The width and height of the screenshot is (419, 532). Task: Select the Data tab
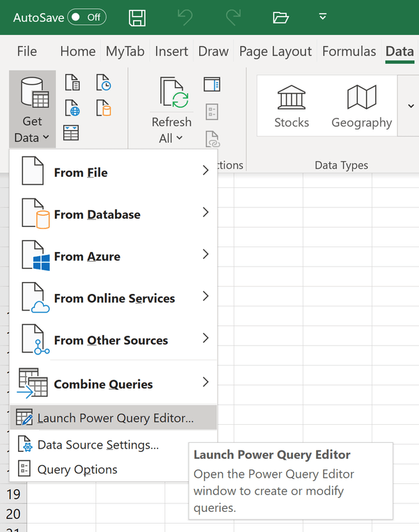click(x=400, y=52)
